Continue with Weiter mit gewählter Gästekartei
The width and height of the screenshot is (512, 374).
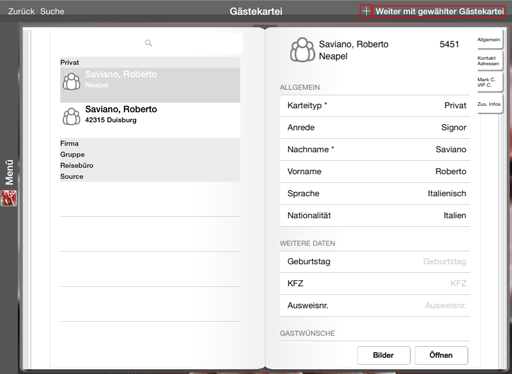click(439, 11)
